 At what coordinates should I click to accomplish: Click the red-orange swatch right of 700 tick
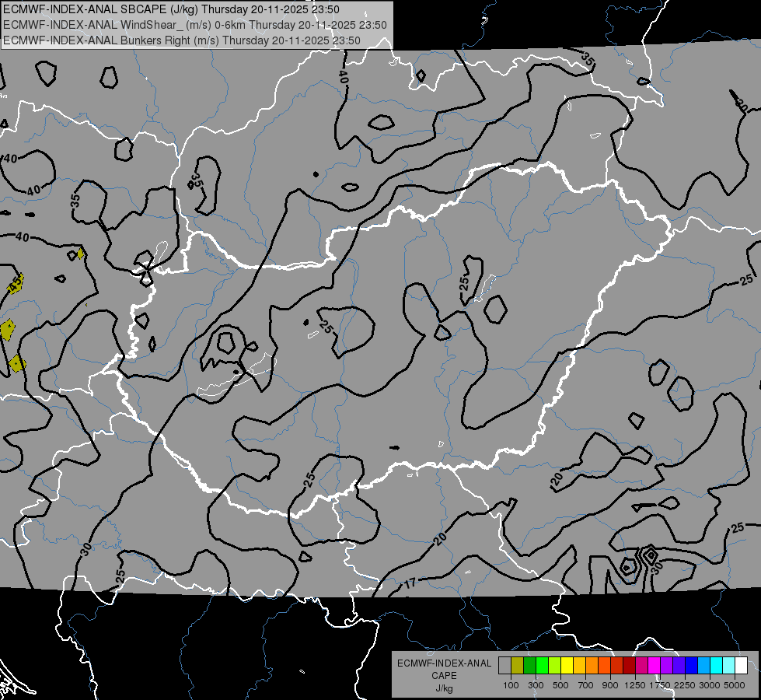(604, 666)
